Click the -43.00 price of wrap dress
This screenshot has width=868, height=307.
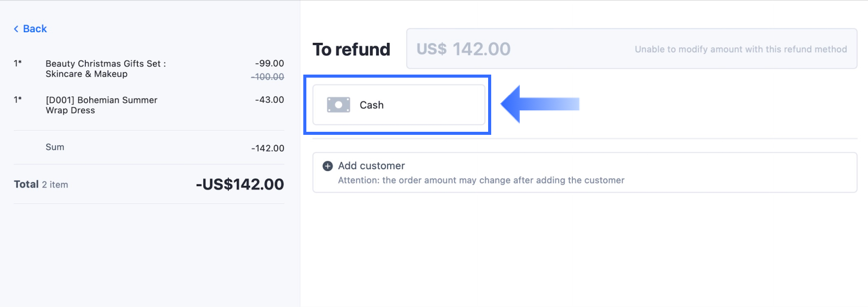point(270,100)
